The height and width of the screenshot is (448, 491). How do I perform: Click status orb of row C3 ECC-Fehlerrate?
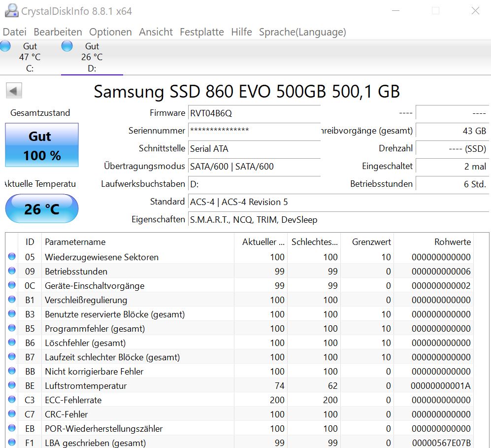click(x=12, y=399)
